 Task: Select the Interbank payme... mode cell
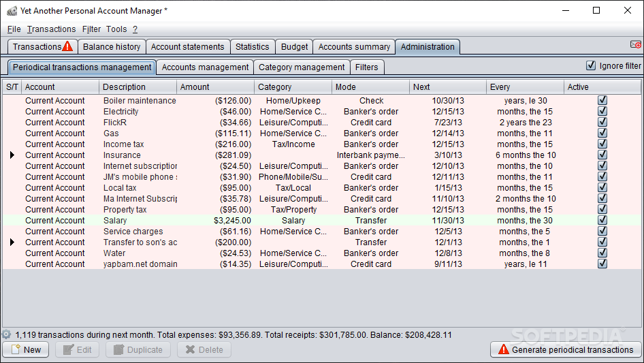click(371, 155)
